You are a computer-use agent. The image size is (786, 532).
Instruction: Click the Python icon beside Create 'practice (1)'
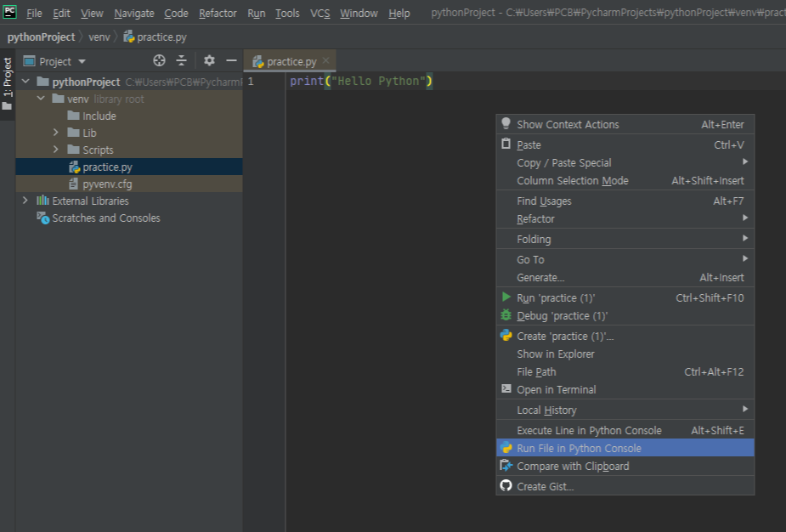[x=506, y=335]
